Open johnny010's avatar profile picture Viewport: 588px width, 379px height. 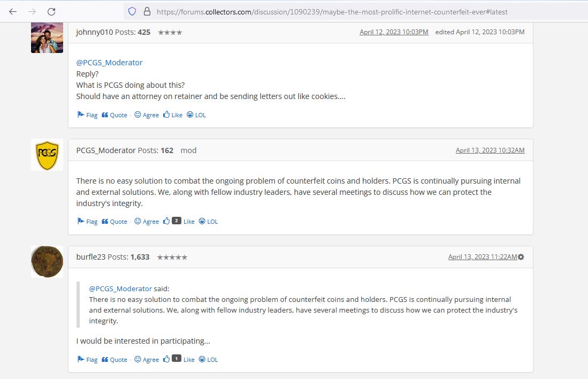point(47,37)
